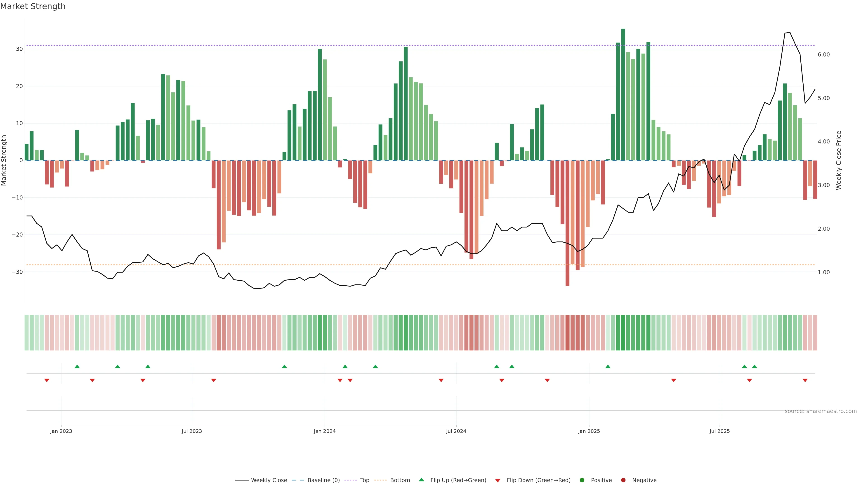The image size is (868, 488).
Task: Click the only flip-up marker between Jul 2023 and Jan 2024
Action: 284,366
